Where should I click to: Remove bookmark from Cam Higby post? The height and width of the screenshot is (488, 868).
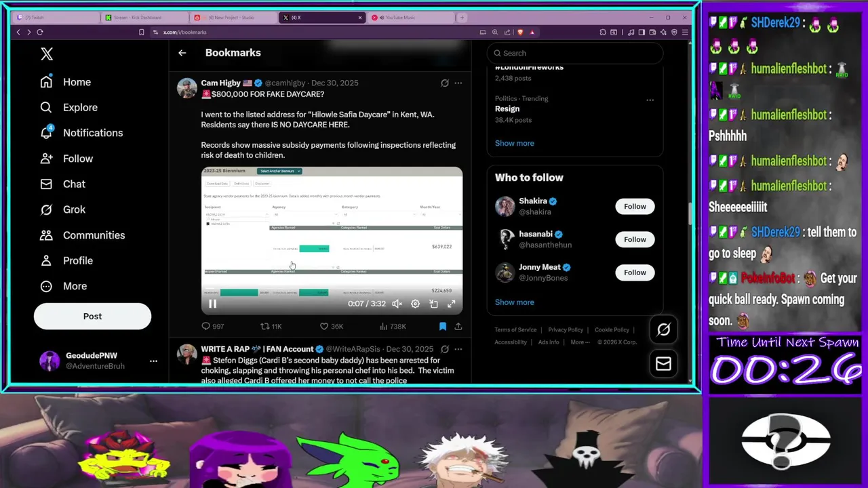(x=442, y=326)
